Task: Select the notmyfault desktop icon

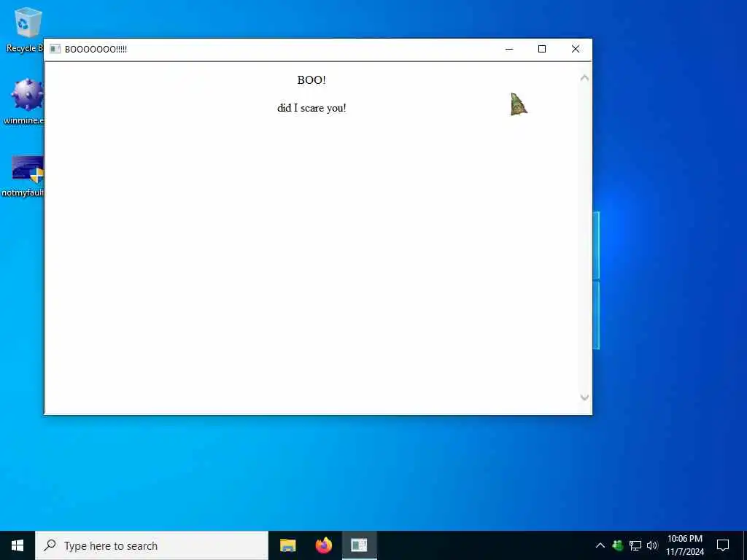Action: tap(24, 175)
